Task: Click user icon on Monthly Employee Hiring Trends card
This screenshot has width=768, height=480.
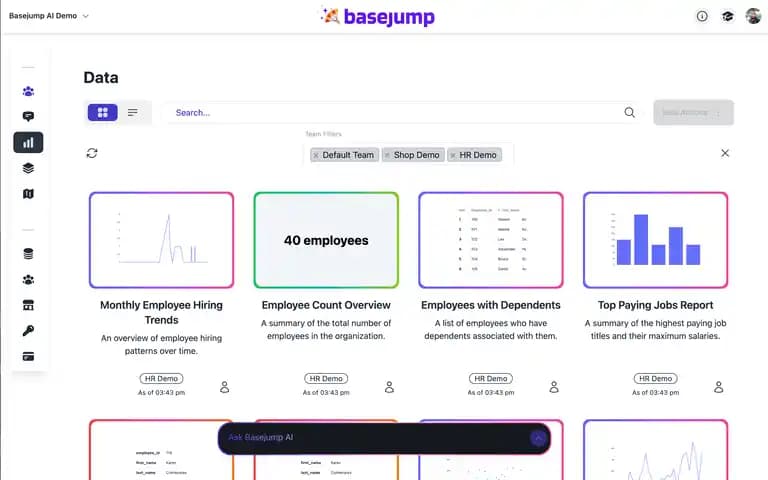Action: (224, 387)
